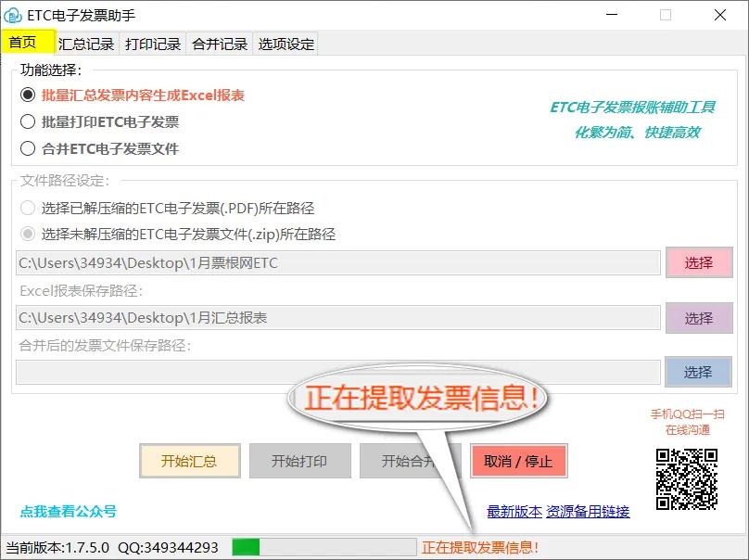Choose 合并ETC电子发票文件 radio option

pos(100,148)
